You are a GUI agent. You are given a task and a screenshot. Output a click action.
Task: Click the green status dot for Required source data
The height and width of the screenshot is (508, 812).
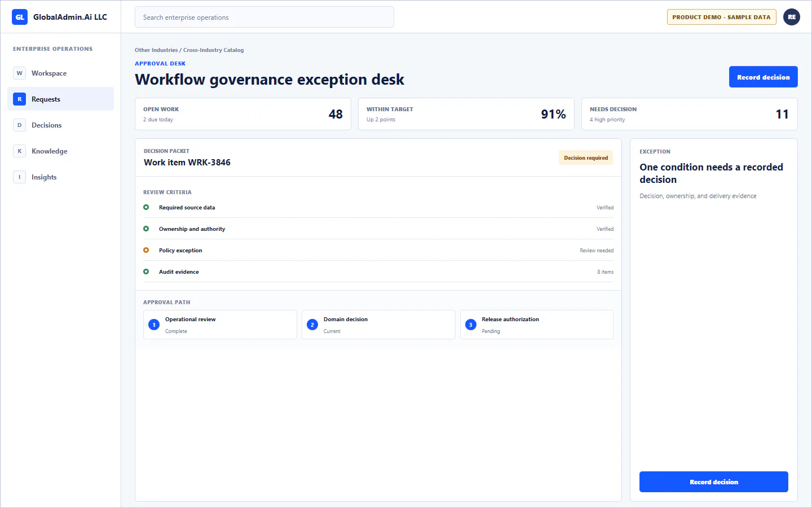[146, 207]
